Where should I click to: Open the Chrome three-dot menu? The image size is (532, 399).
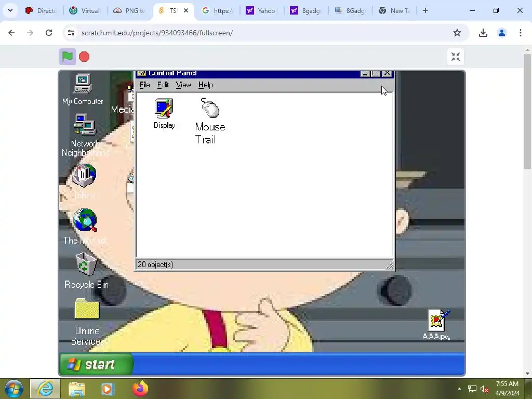tap(521, 33)
